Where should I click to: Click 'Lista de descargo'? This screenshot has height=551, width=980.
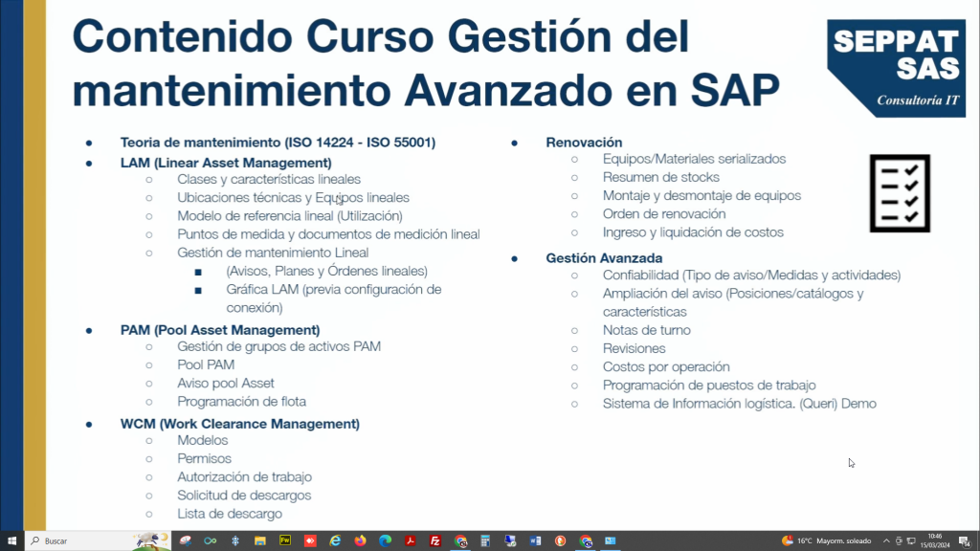pyautogui.click(x=230, y=514)
